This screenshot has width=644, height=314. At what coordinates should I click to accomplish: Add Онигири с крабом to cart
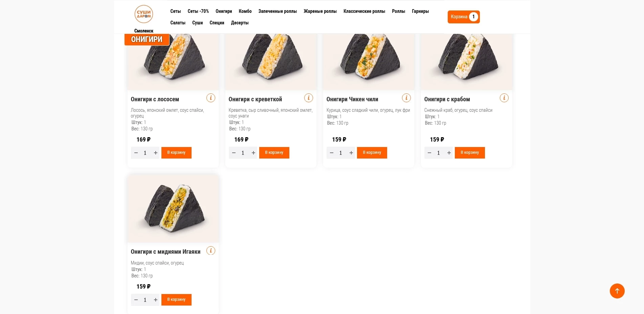click(469, 153)
